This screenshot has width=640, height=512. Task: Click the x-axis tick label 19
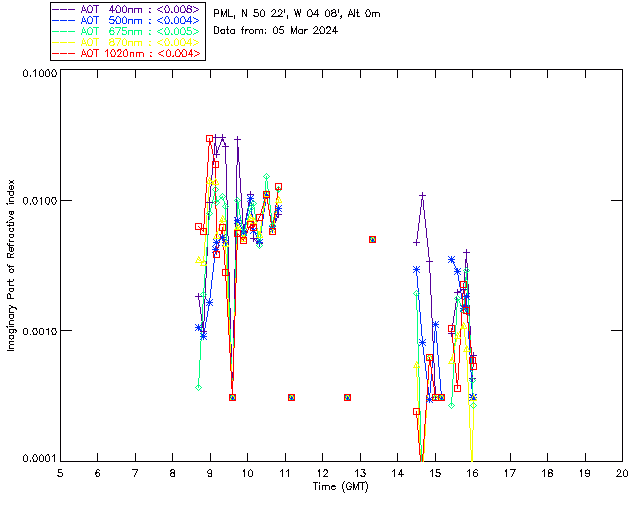point(585,473)
